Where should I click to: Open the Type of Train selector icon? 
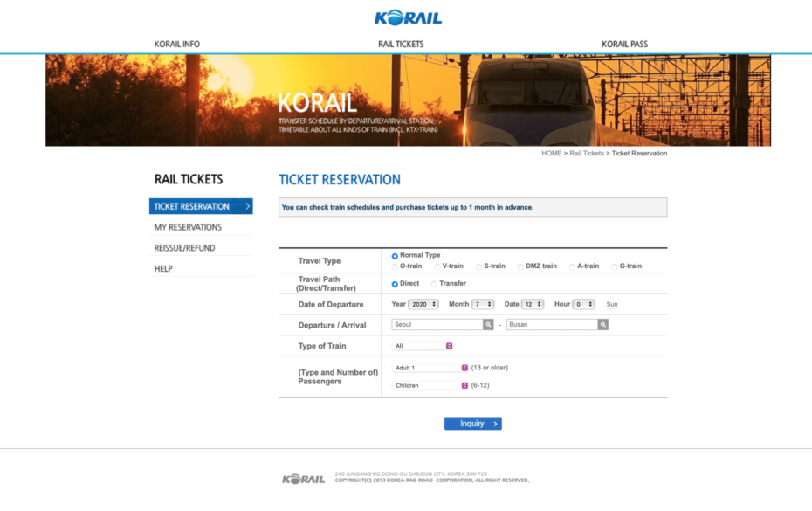(447, 345)
